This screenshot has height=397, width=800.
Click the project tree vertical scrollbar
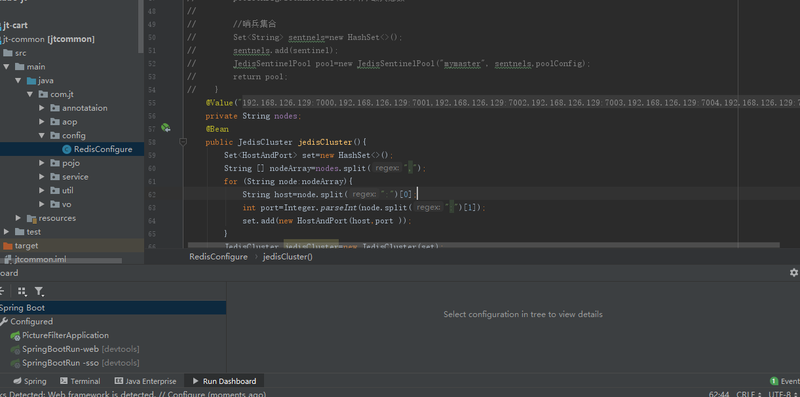click(x=141, y=27)
